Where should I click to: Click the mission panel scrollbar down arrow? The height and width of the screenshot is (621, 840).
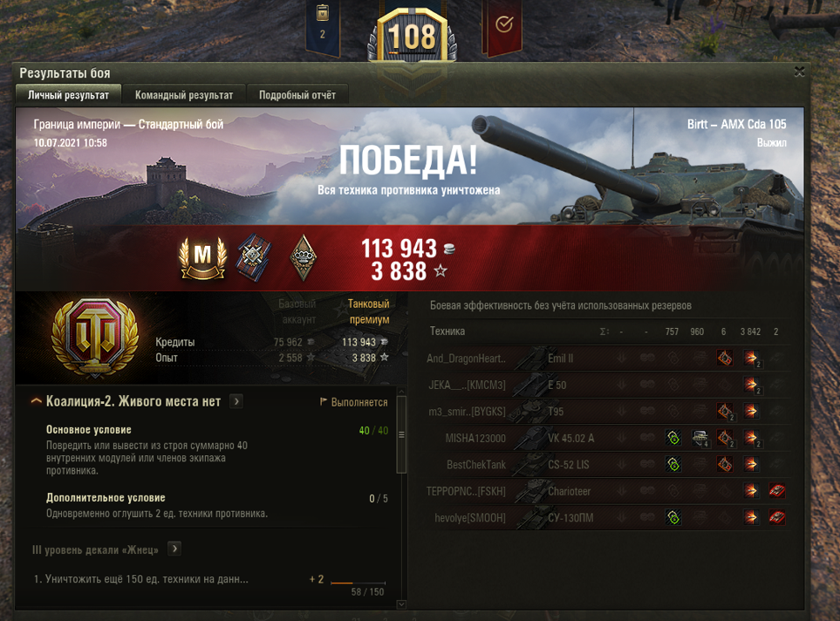point(401,604)
